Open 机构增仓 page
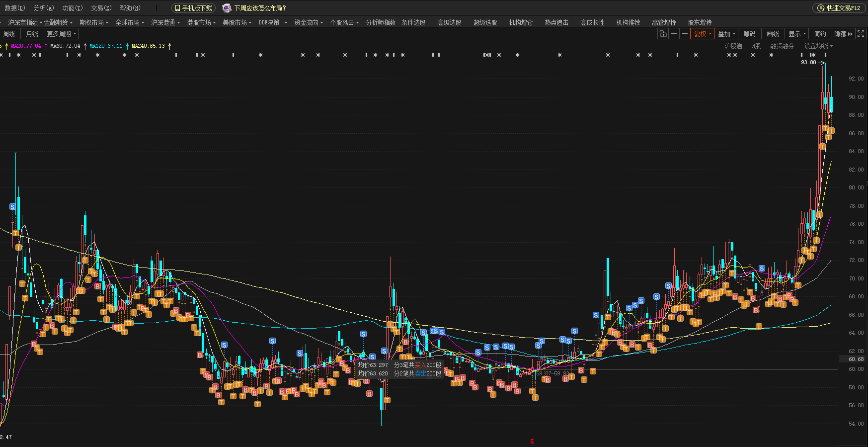This screenshot has height=447, width=868. (521, 22)
